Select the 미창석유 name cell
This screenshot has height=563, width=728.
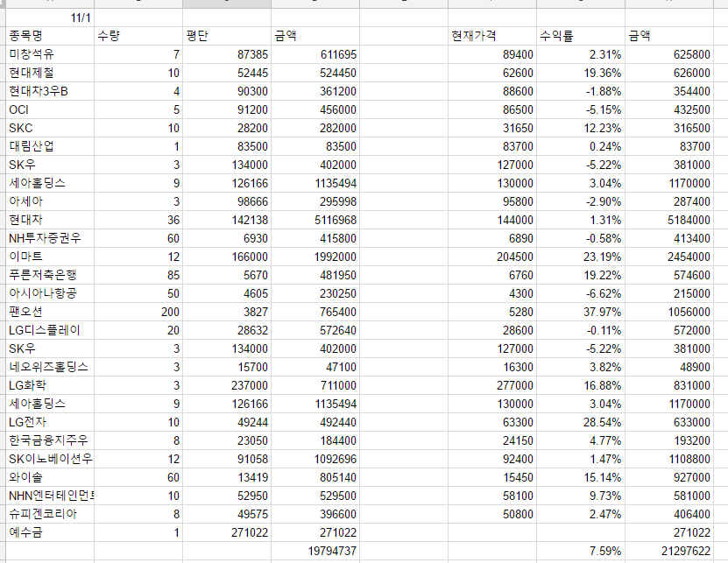click(x=50, y=54)
